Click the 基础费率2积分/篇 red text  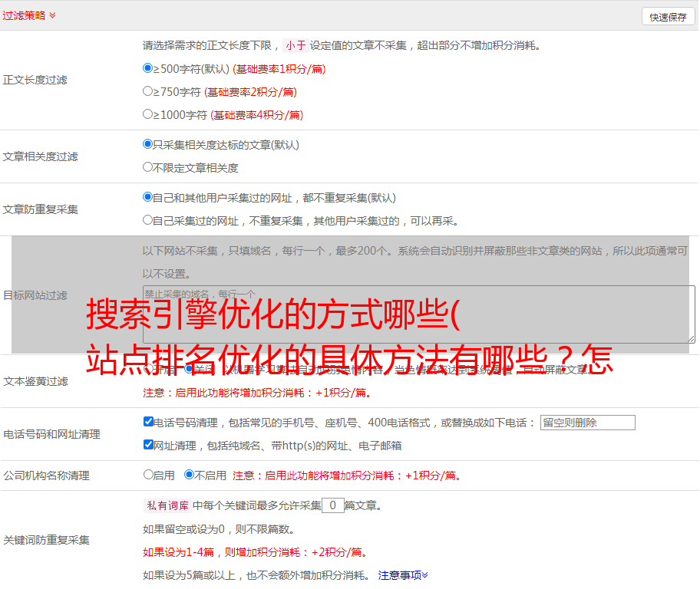(250, 92)
